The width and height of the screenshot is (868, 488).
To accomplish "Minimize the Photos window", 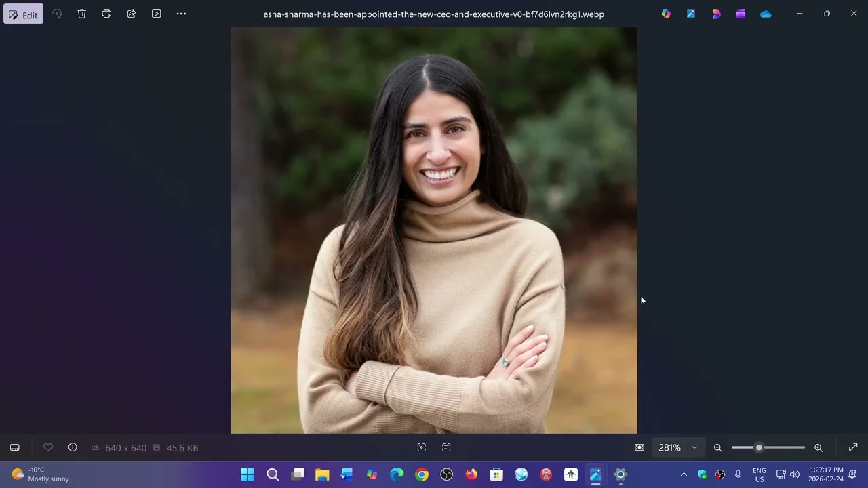I will pyautogui.click(x=800, y=14).
